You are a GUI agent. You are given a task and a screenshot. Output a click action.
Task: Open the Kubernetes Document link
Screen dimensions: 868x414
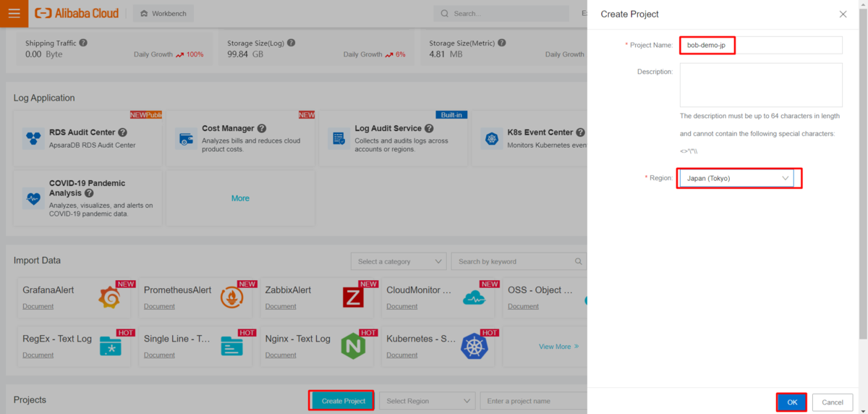tap(402, 355)
